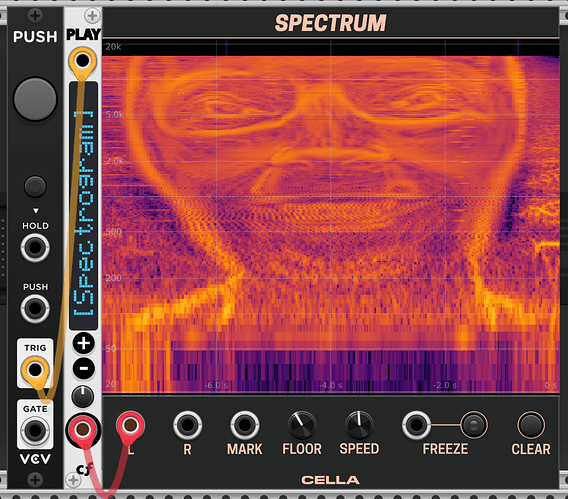
Task: Toggle the FREEZE button
Action: 474,425
